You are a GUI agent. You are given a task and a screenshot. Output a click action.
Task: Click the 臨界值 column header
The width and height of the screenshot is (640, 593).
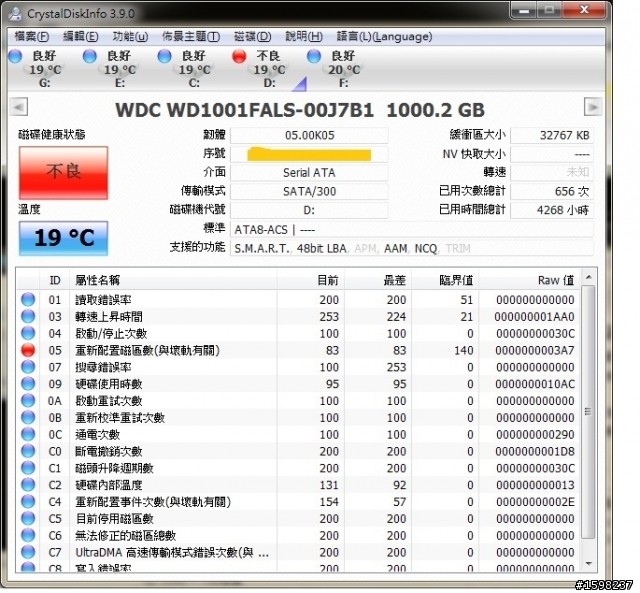point(445,280)
